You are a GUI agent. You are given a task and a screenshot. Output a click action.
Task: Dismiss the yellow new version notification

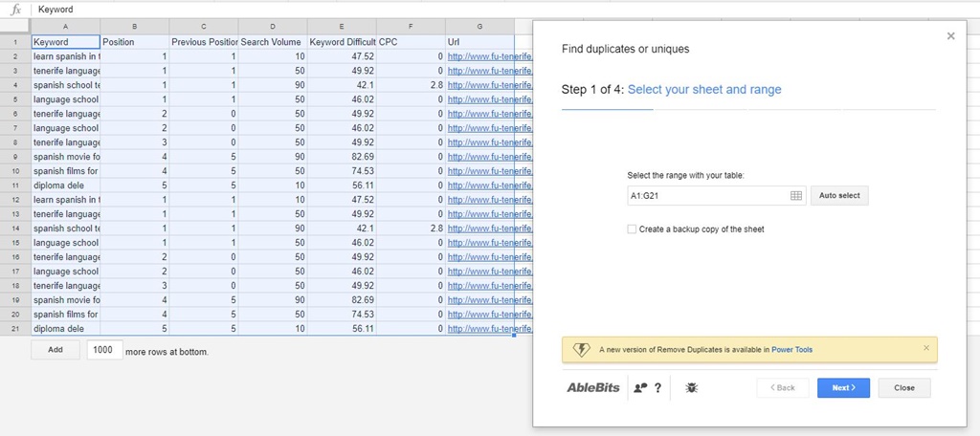(x=925, y=348)
